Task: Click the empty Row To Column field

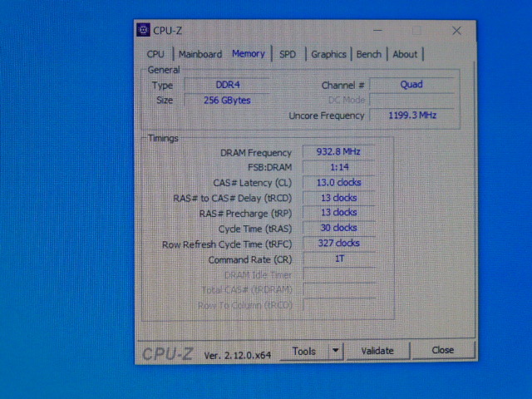Action: point(338,305)
